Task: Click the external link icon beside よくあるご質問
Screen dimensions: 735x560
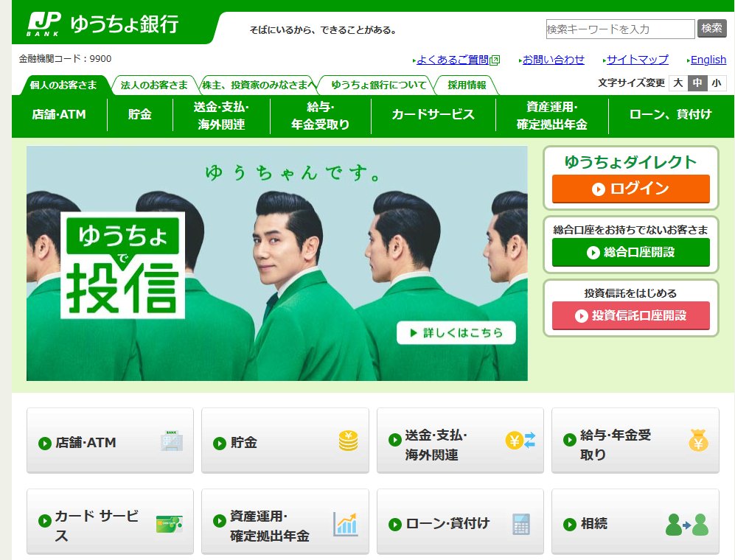Action: (495, 60)
